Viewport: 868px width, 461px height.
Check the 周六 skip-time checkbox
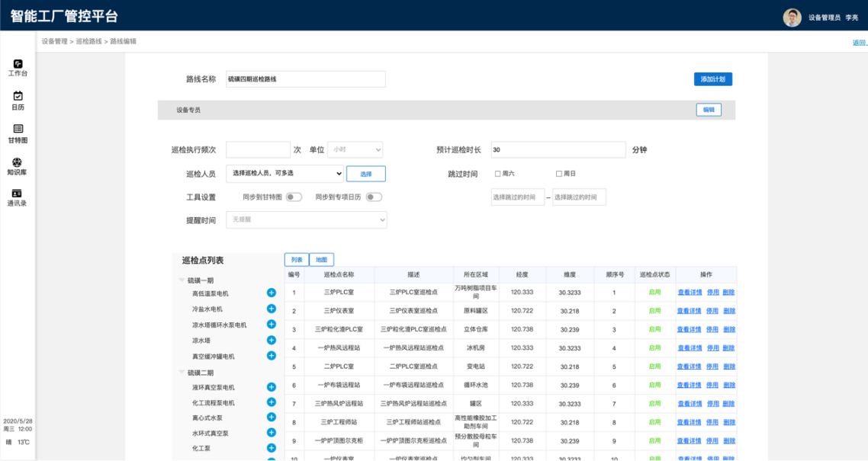[x=497, y=174]
